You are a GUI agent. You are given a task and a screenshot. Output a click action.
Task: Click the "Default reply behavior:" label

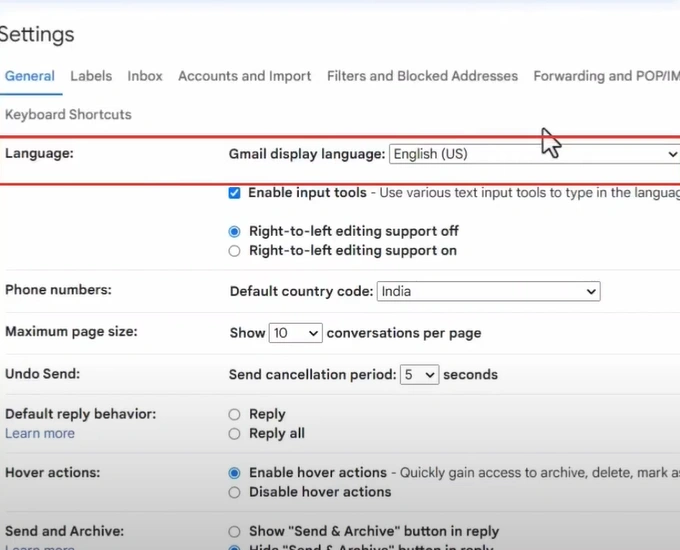(x=81, y=414)
